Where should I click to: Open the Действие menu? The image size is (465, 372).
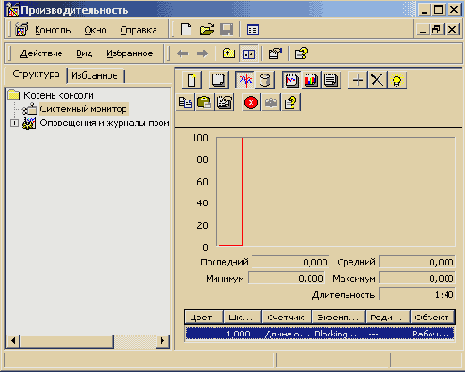41,53
